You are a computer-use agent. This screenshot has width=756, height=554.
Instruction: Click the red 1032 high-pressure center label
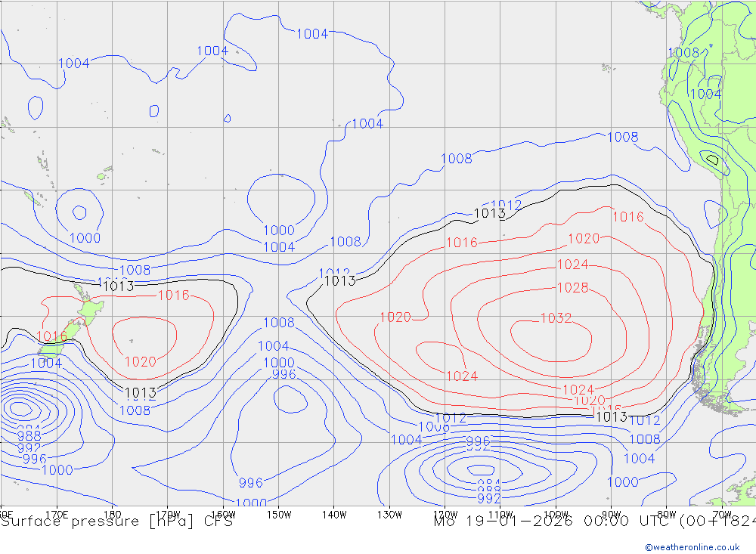click(556, 318)
